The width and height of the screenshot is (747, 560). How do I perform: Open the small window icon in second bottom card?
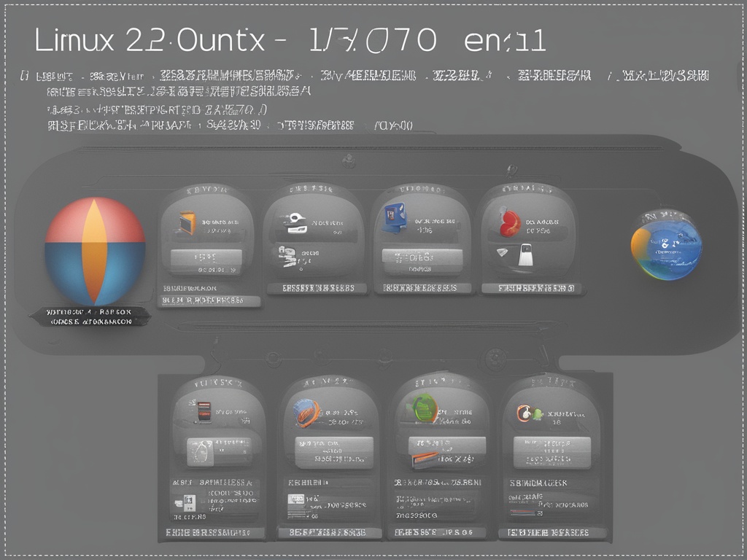click(x=296, y=499)
